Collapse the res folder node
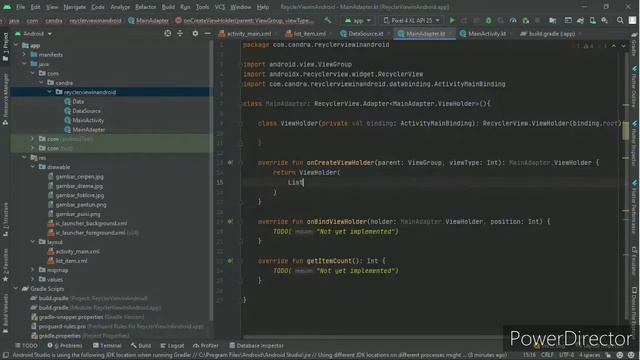The width and height of the screenshot is (640, 360). (x=24, y=158)
